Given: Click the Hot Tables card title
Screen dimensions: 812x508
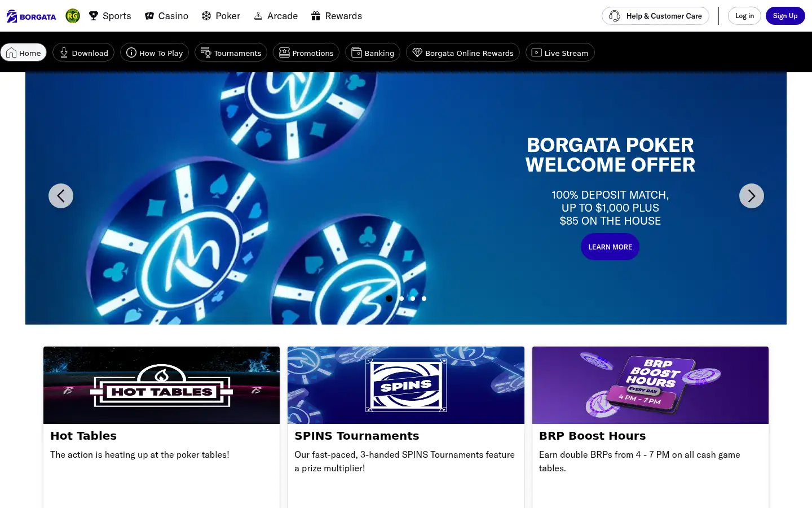Looking at the screenshot, I should click(83, 436).
